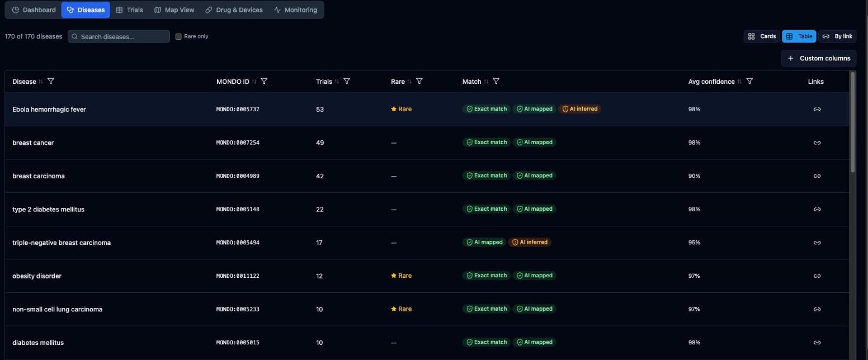Sort by Rare column
This screenshot has width=868, height=360.
tap(409, 82)
